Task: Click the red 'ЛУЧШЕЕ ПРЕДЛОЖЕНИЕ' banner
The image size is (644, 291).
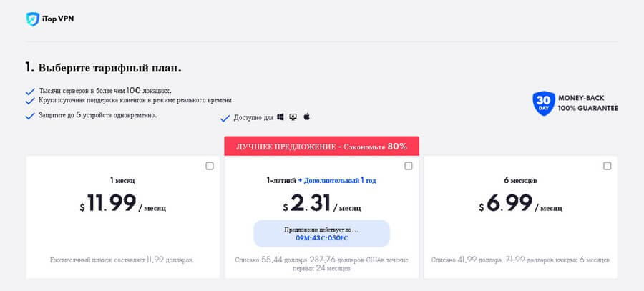Action: coord(321,147)
